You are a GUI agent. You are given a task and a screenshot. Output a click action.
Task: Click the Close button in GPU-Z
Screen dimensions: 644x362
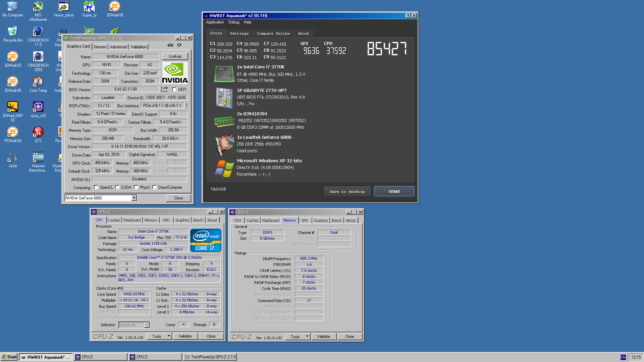[x=178, y=198]
